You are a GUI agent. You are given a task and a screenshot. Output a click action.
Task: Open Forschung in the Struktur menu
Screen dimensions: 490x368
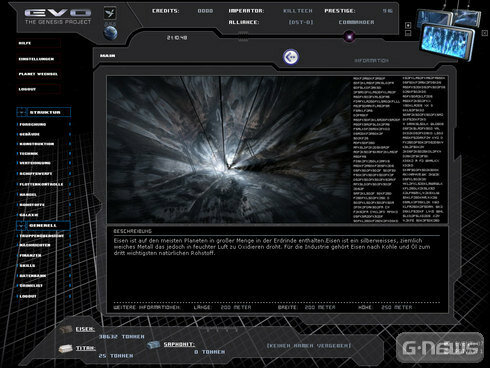pyautogui.click(x=33, y=124)
